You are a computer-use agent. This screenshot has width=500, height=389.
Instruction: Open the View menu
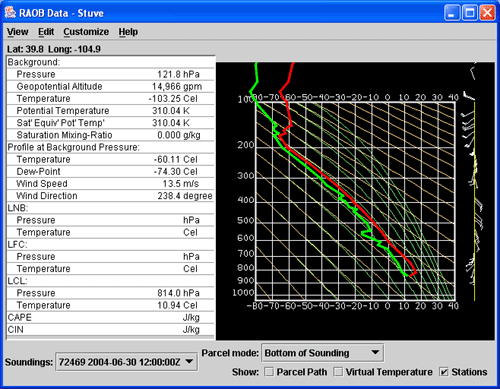click(18, 32)
